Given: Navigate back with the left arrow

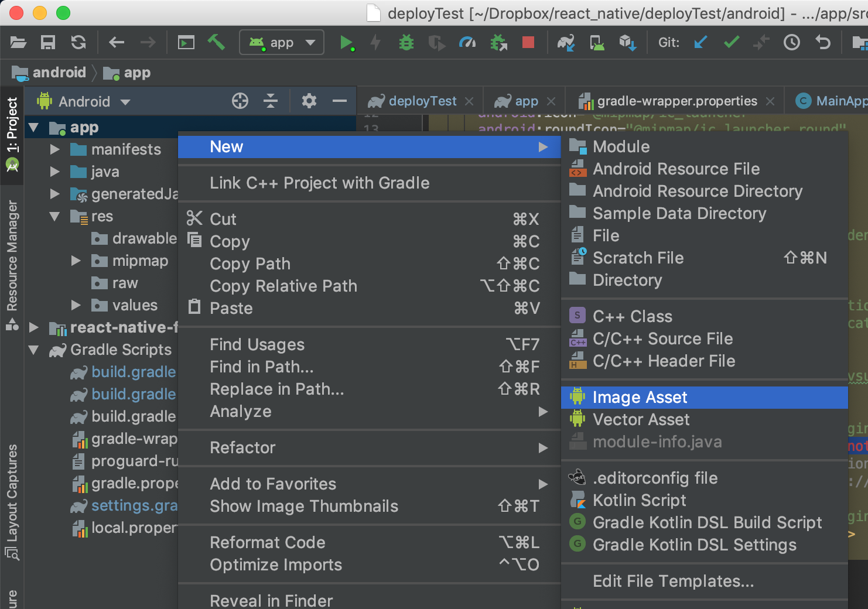Looking at the screenshot, I should 117,42.
